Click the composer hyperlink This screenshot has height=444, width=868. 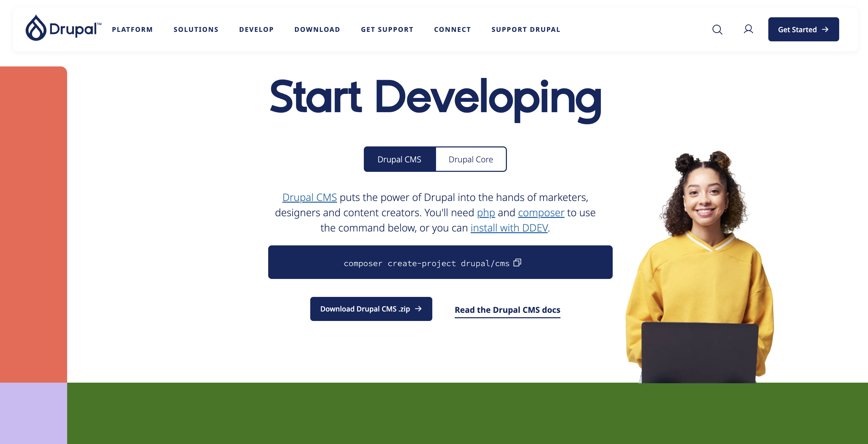pyautogui.click(x=541, y=213)
